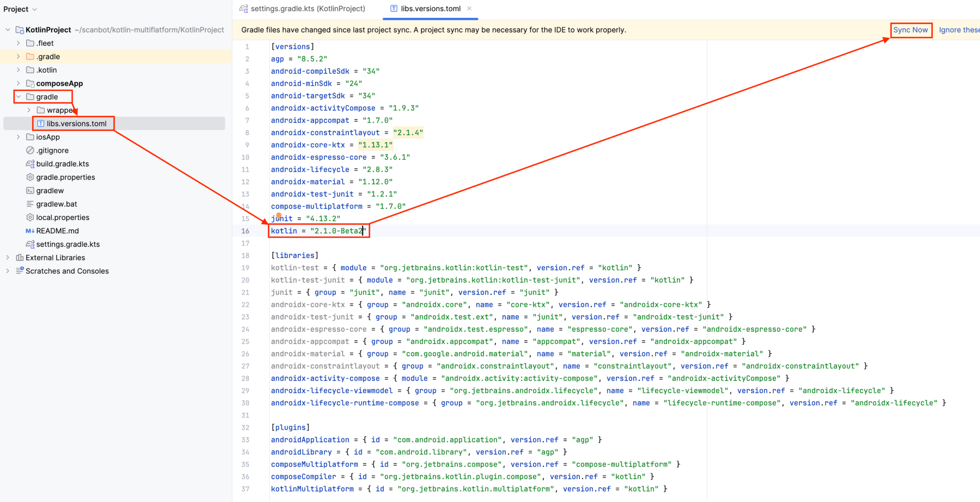
Task: Expand the iosApp folder
Action: (18, 137)
